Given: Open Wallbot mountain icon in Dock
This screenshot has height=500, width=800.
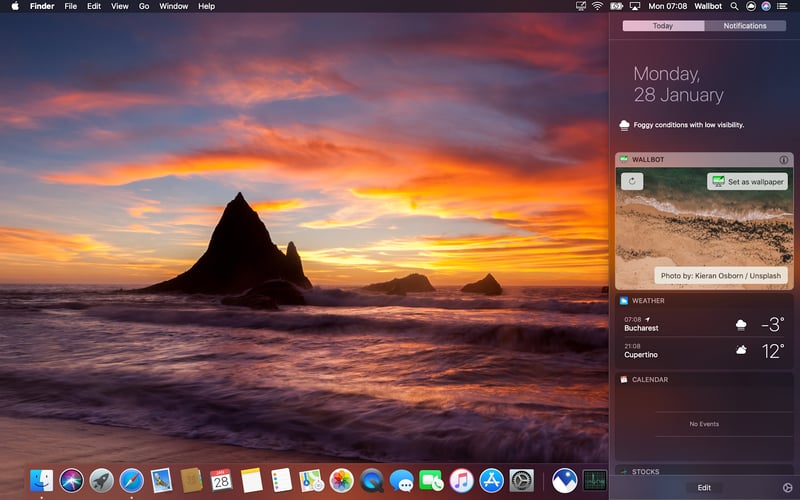Looking at the screenshot, I should point(565,481).
